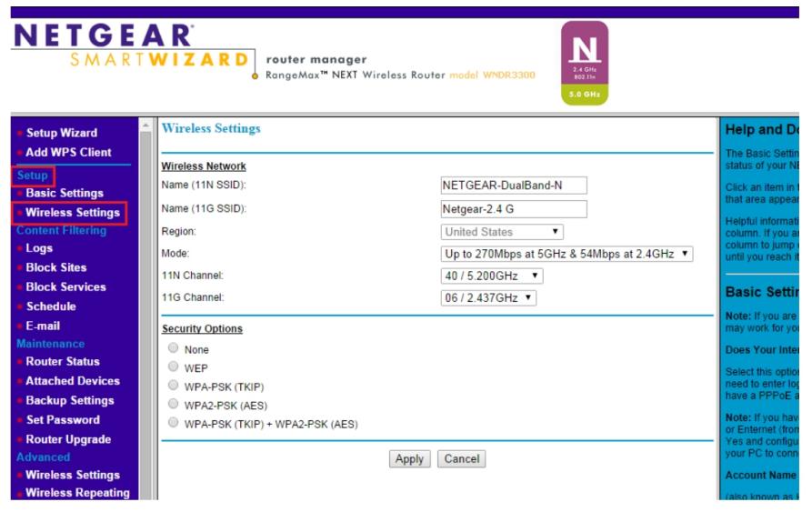Open Advanced Wireless Settings
This screenshot has width=812, height=512.
73,475
